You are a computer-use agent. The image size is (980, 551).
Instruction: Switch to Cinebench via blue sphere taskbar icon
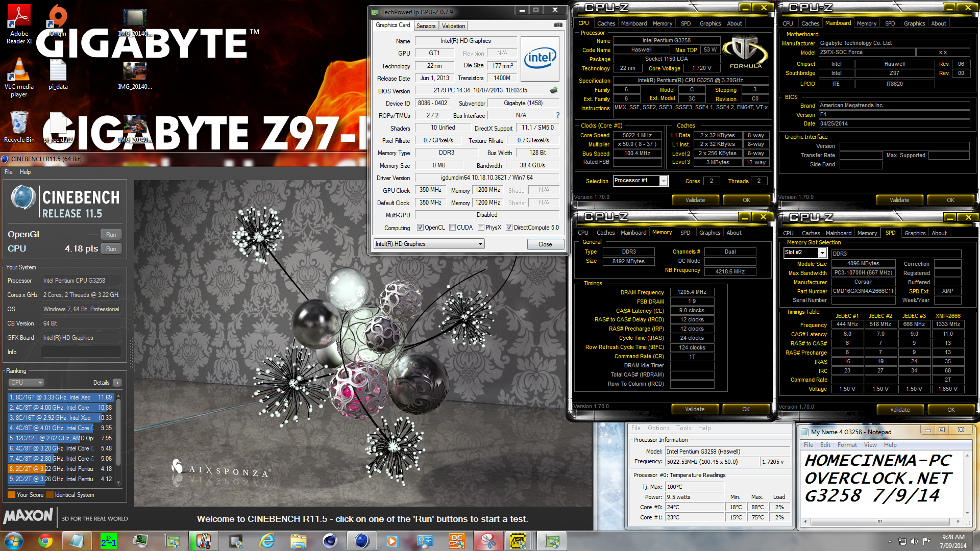361,541
